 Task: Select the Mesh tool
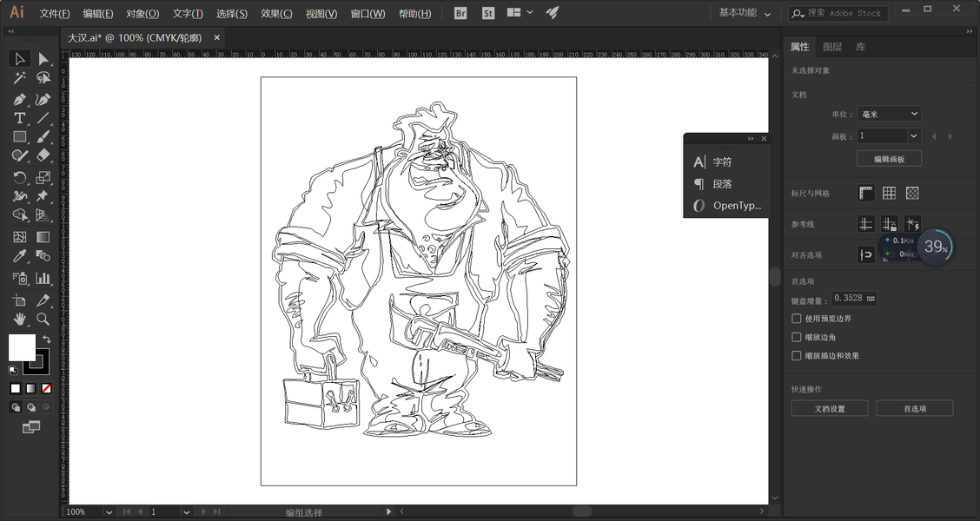pyautogui.click(x=19, y=237)
